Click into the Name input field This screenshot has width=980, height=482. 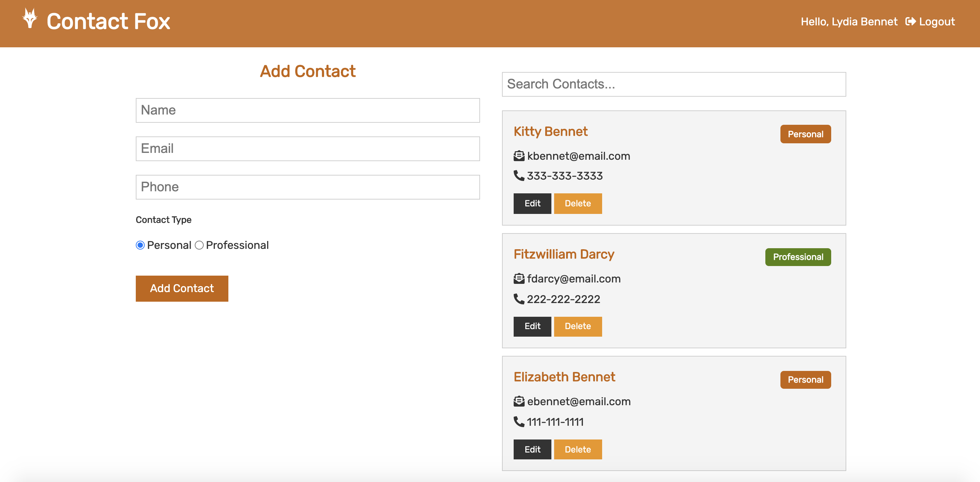coord(307,110)
